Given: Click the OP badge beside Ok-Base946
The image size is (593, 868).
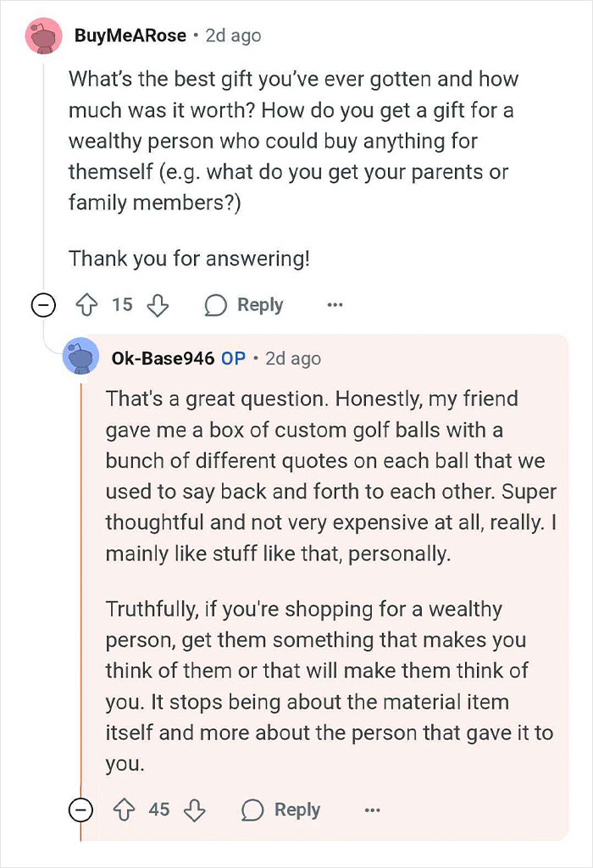Looking at the screenshot, I should tap(233, 359).
